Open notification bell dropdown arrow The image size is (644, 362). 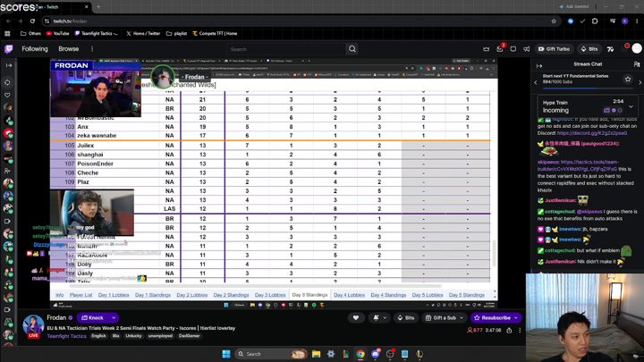click(385, 317)
